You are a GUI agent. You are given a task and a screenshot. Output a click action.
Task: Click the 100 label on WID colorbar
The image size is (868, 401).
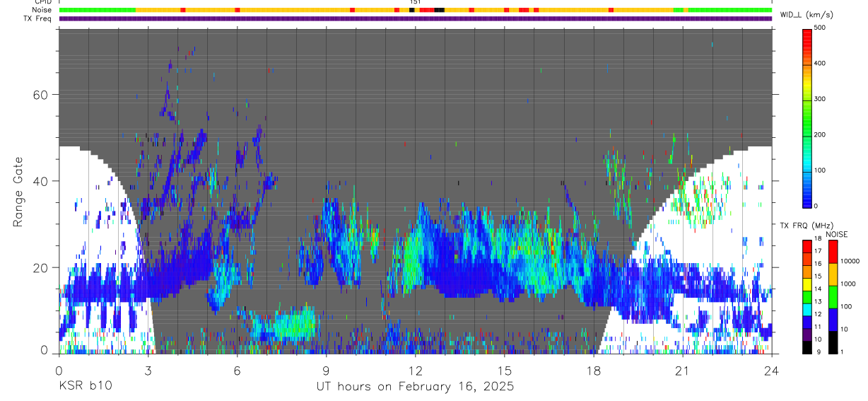click(821, 170)
